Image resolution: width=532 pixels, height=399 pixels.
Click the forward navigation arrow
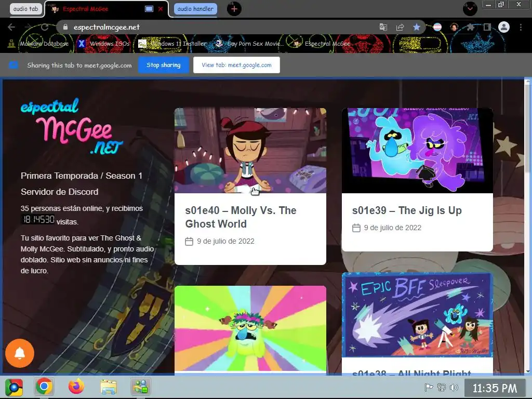(28, 27)
